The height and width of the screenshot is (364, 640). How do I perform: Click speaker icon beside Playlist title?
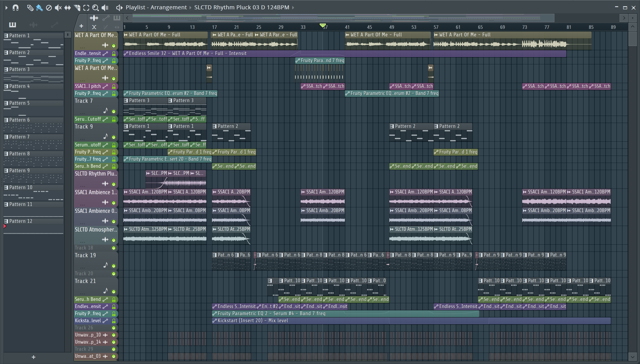[x=119, y=8]
